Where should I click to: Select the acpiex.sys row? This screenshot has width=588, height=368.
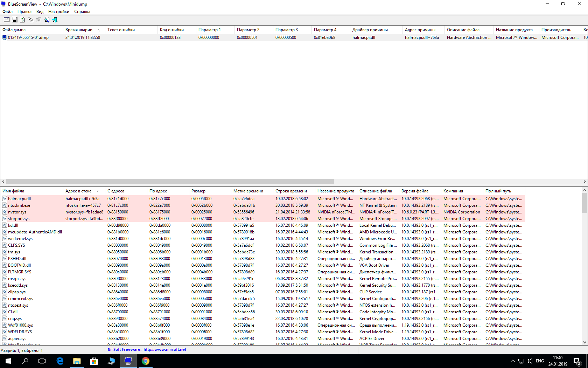(x=262, y=339)
